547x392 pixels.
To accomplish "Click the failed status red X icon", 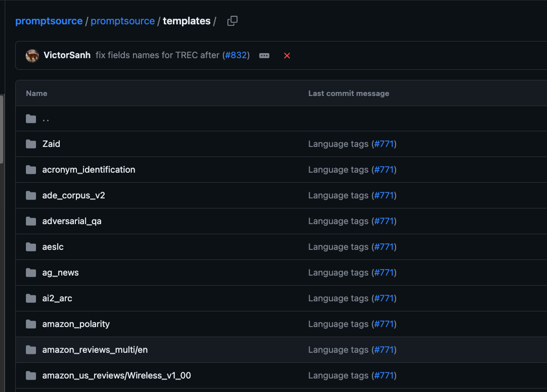I will coord(287,56).
